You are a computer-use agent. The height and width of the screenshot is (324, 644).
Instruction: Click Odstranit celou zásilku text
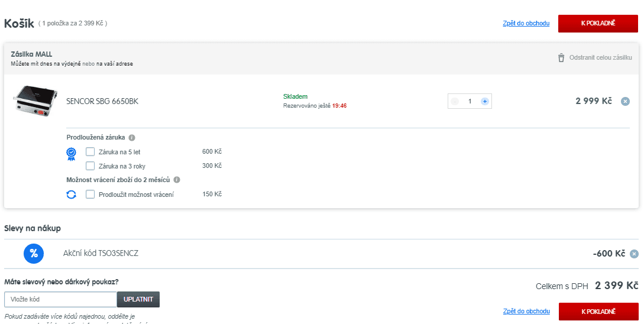point(600,58)
